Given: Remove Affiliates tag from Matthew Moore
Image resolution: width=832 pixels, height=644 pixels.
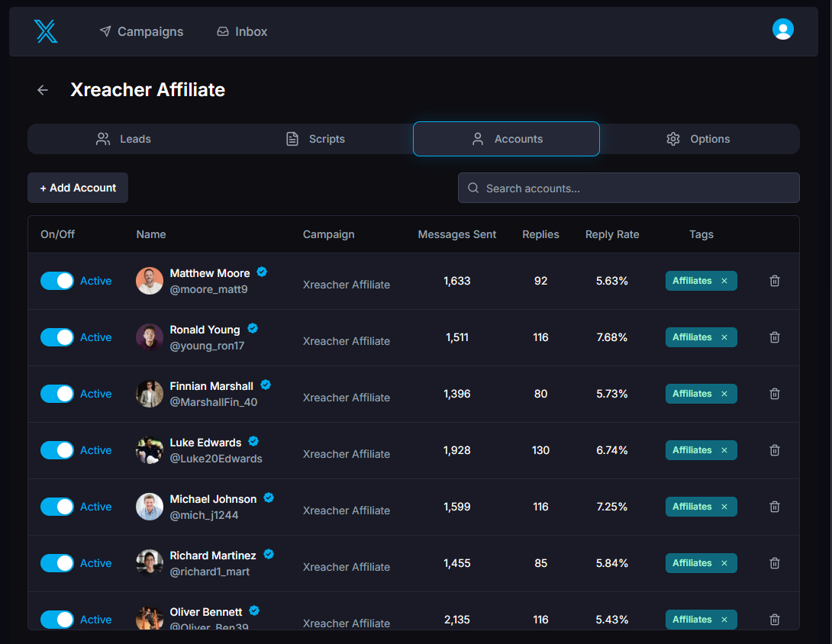Looking at the screenshot, I should click(724, 281).
